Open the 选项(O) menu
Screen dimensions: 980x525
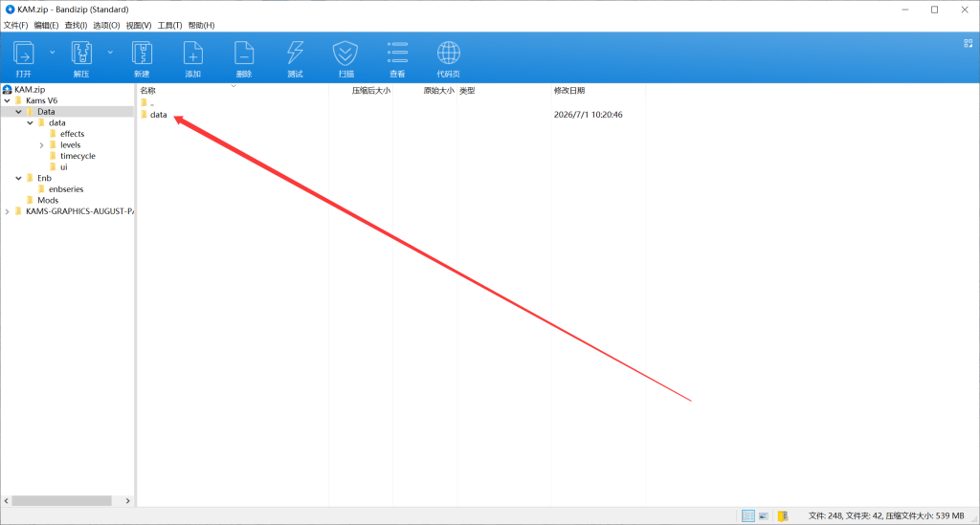click(x=106, y=25)
